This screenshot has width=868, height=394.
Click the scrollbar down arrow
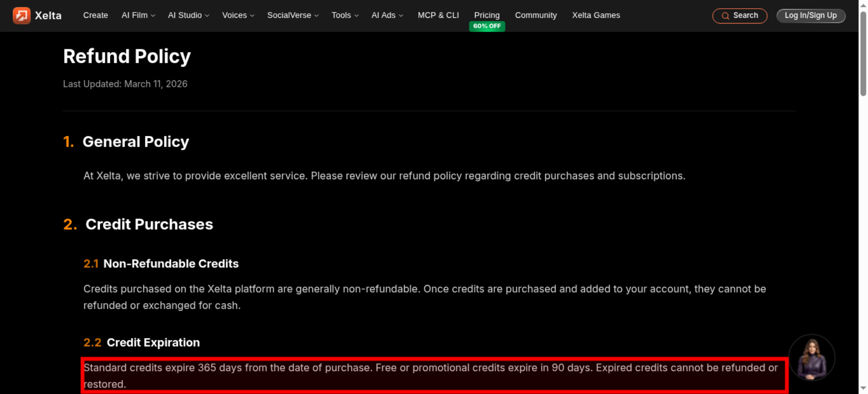(863, 388)
